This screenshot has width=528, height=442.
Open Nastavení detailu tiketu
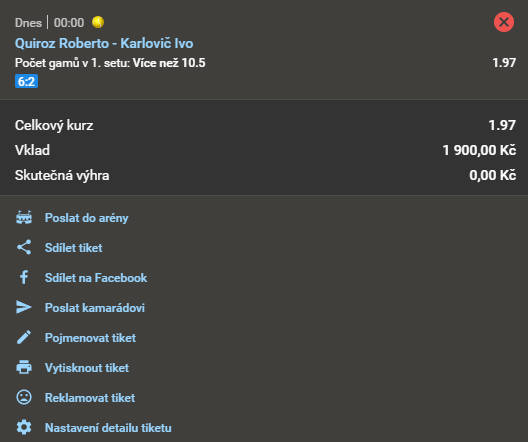[108, 428]
